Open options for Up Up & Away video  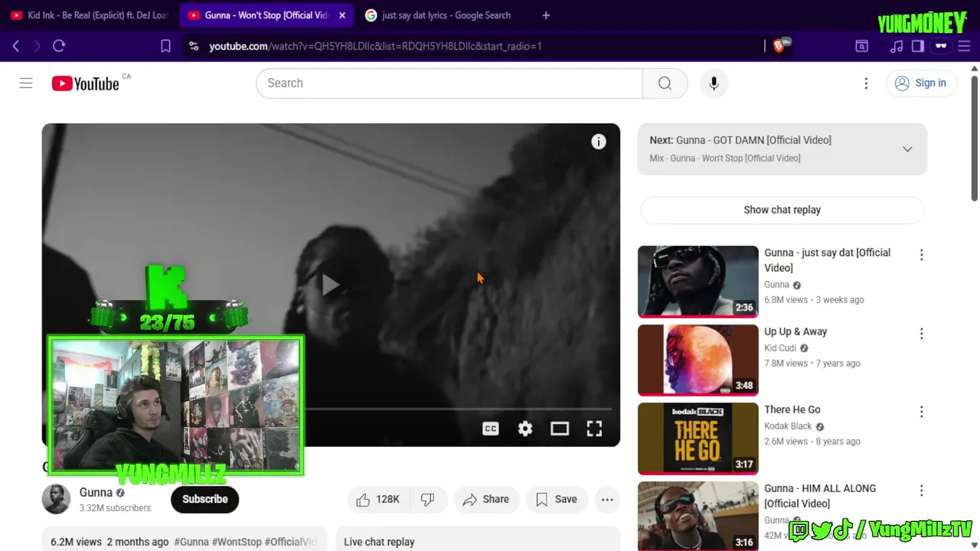pos(921,334)
